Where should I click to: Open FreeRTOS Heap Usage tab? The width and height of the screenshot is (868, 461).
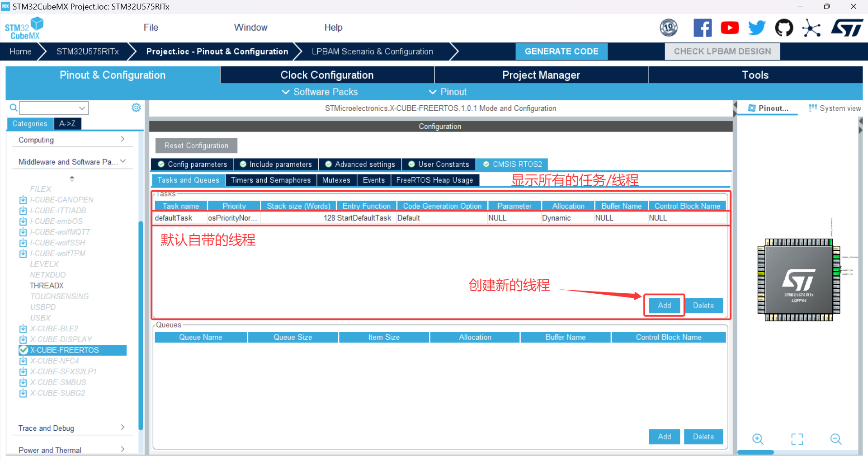coord(435,180)
